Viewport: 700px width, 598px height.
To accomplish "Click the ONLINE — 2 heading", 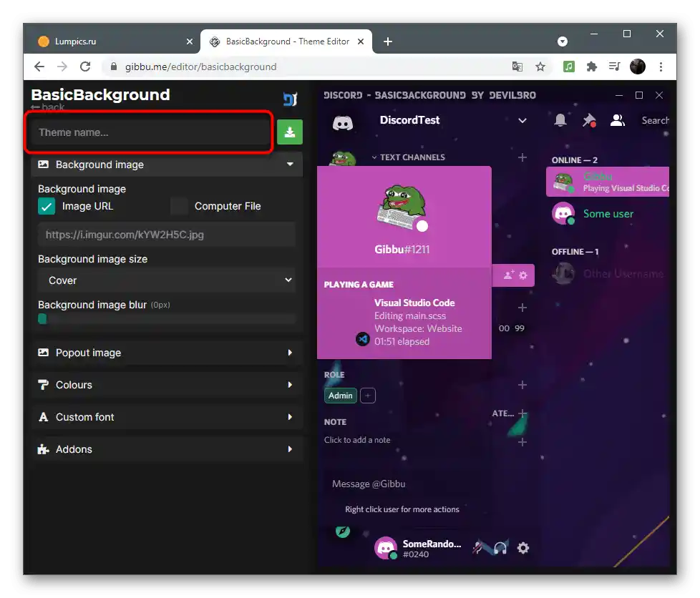I will (575, 160).
